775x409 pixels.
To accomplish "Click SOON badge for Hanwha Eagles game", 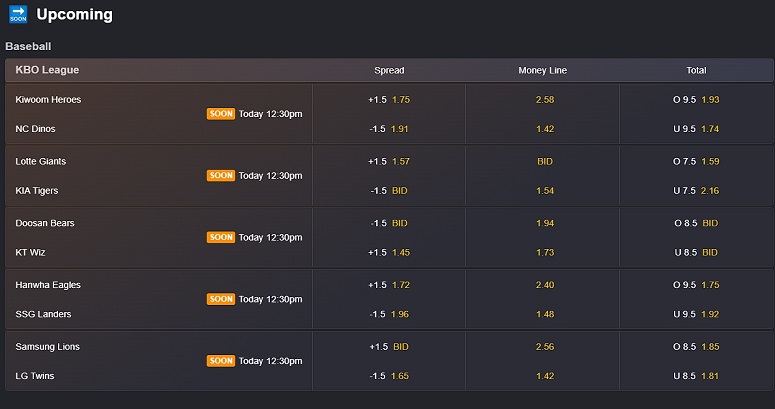I will 221,299.
